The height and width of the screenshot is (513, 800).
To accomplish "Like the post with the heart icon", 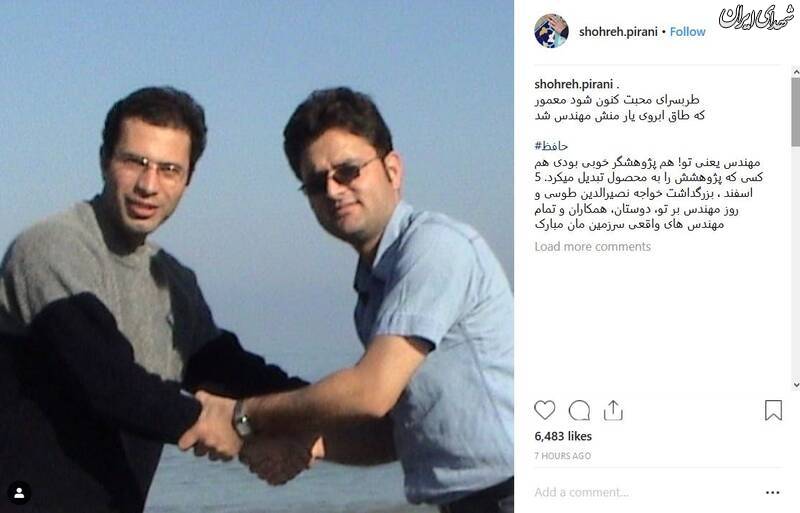I will (544, 410).
